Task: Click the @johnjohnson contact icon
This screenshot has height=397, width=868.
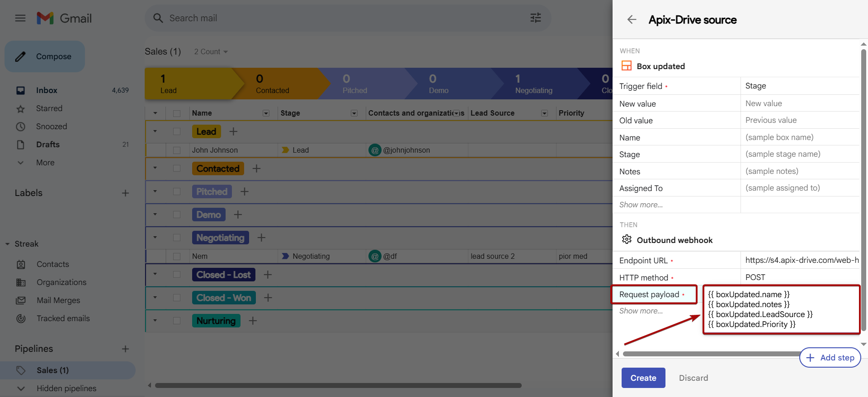Action: point(375,150)
